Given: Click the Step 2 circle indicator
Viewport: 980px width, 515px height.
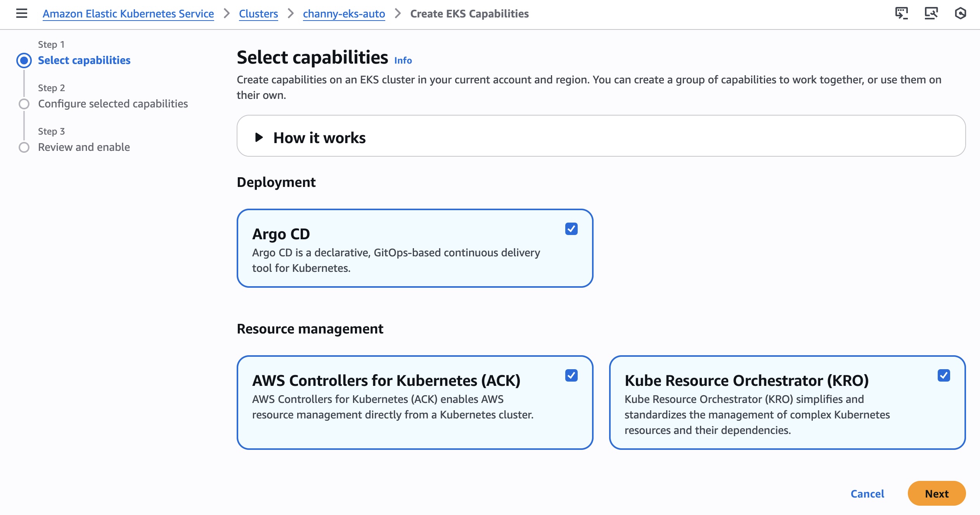Looking at the screenshot, I should [24, 104].
